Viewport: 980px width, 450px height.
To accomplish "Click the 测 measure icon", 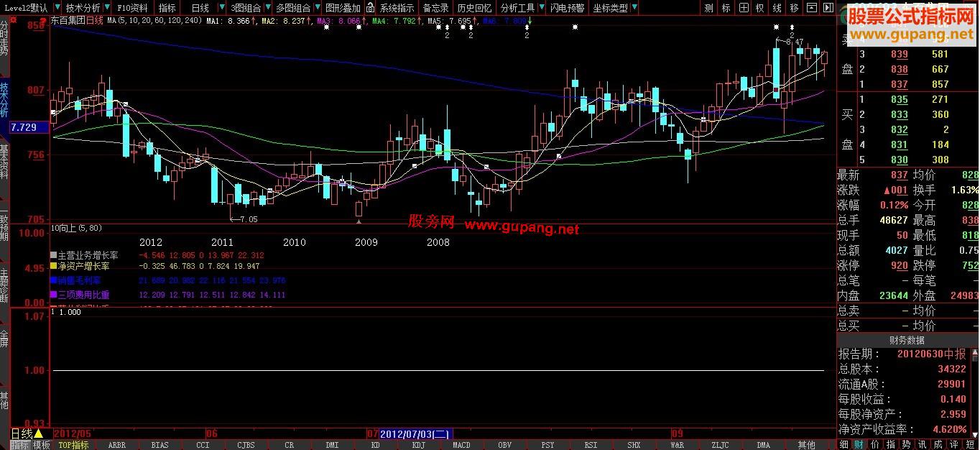I will 708,8.
